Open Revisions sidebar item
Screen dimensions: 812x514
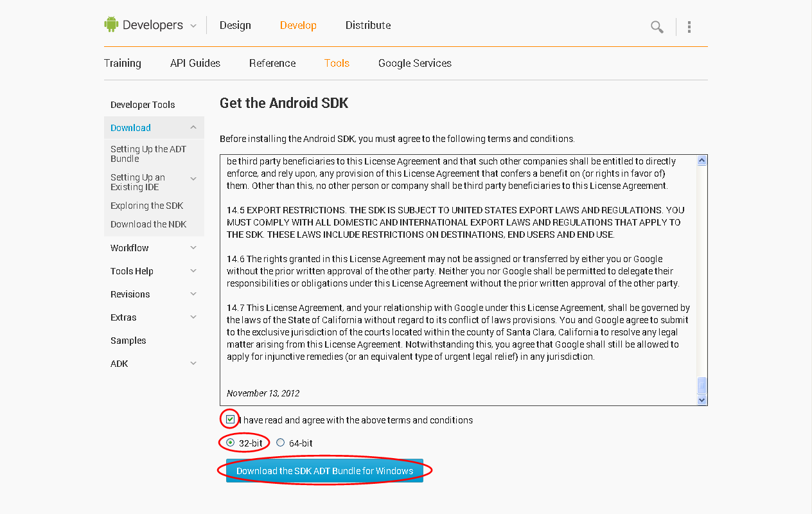click(x=130, y=294)
